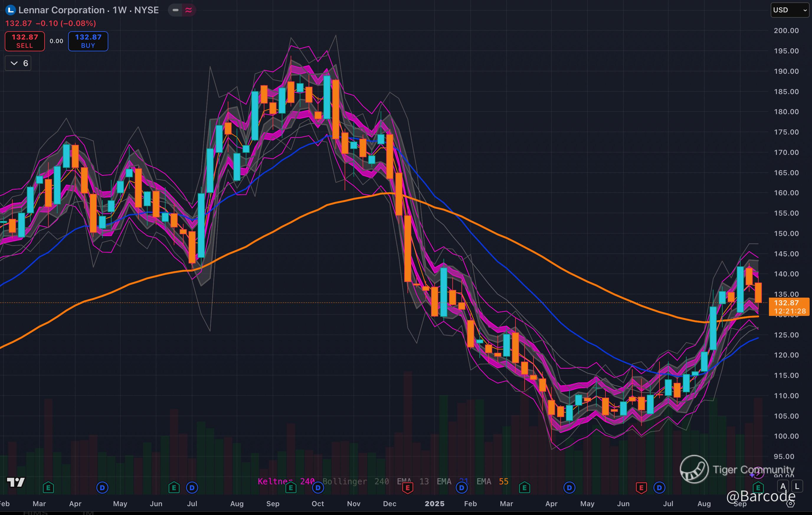Click the gray dash pill next to NYSE
Screen dimensions: 812x515
click(175, 10)
